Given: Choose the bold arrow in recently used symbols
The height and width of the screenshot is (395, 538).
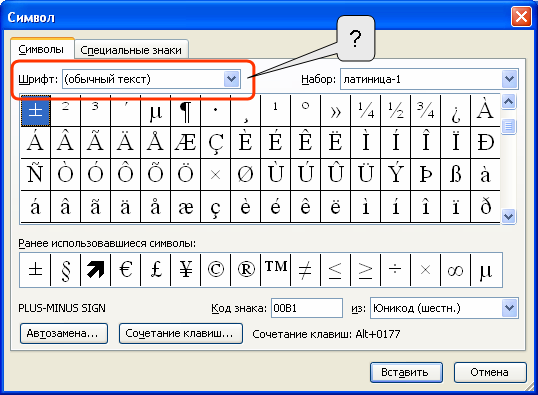Looking at the screenshot, I should [x=96, y=270].
